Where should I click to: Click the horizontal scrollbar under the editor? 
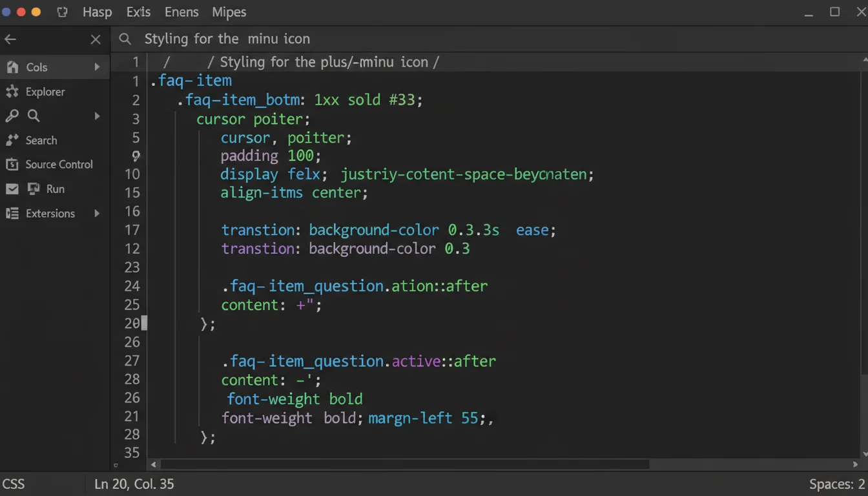click(x=404, y=464)
